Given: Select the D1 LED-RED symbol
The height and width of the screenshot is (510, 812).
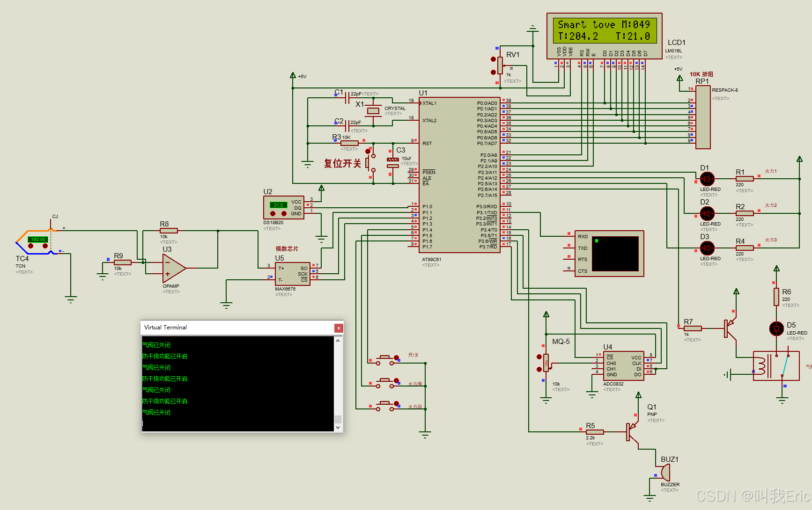Looking at the screenshot, I should (x=707, y=179).
